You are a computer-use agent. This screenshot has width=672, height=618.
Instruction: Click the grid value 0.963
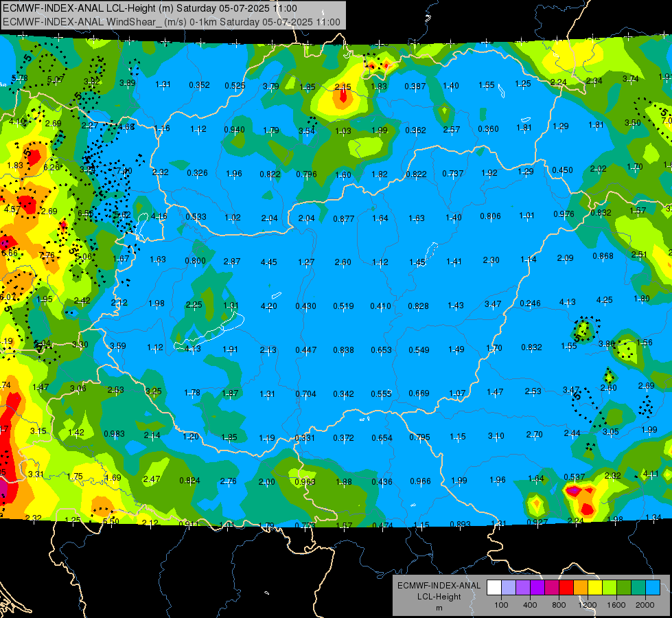tap(305, 481)
